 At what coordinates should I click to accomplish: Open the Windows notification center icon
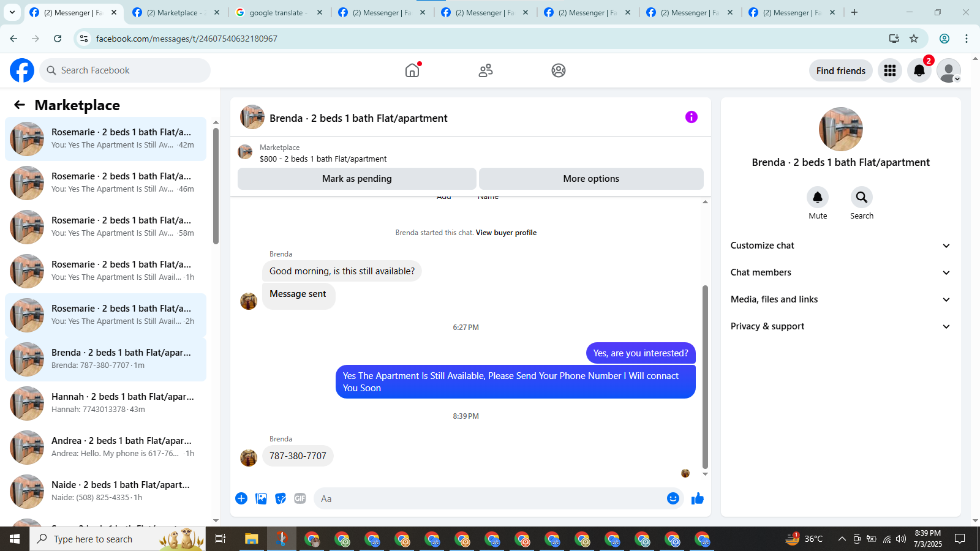point(960,539)
